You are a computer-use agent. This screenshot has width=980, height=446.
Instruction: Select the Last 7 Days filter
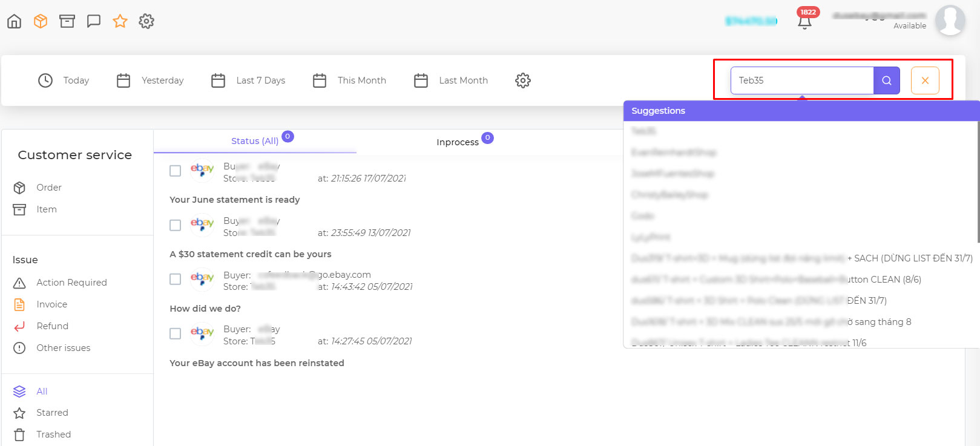click(261, 80)
